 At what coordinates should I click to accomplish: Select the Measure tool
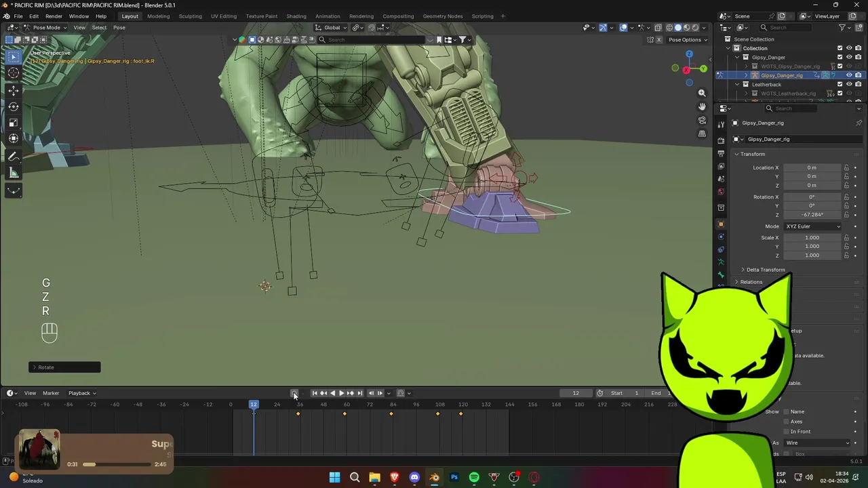coord(14,173)
